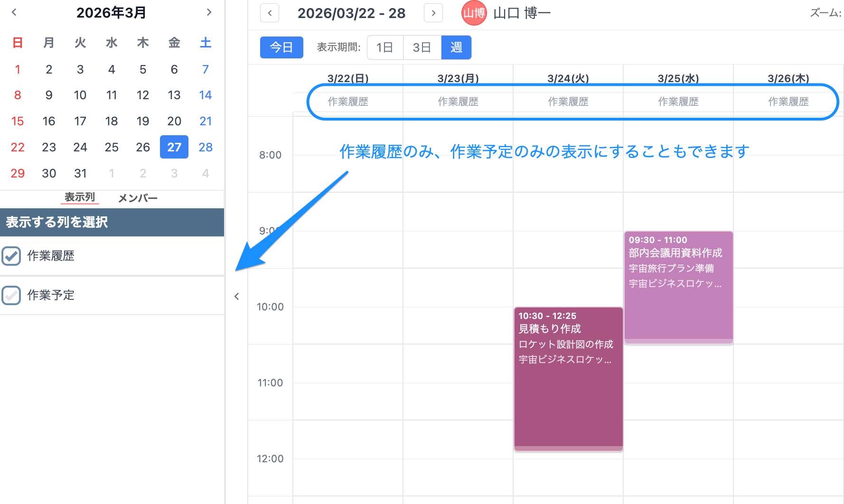Select the highlighted date 27 in the mini calendar
Image resolution: width=844 pixels, height=504 pixels.
174,147
